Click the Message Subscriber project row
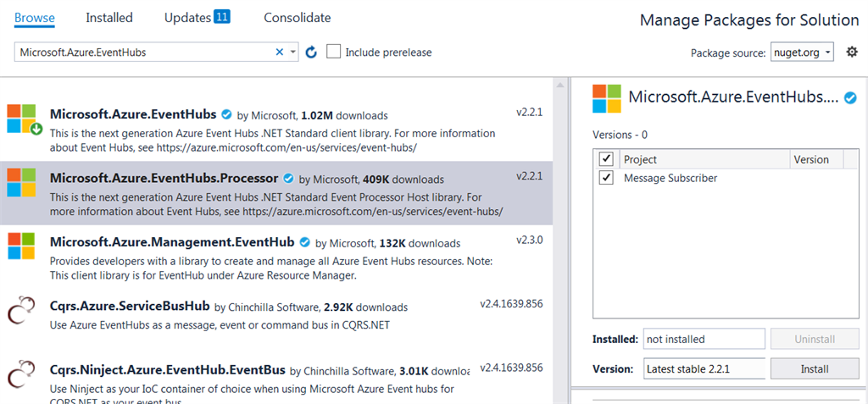Screen dimensions: 868x404 [x=726, y=178]
